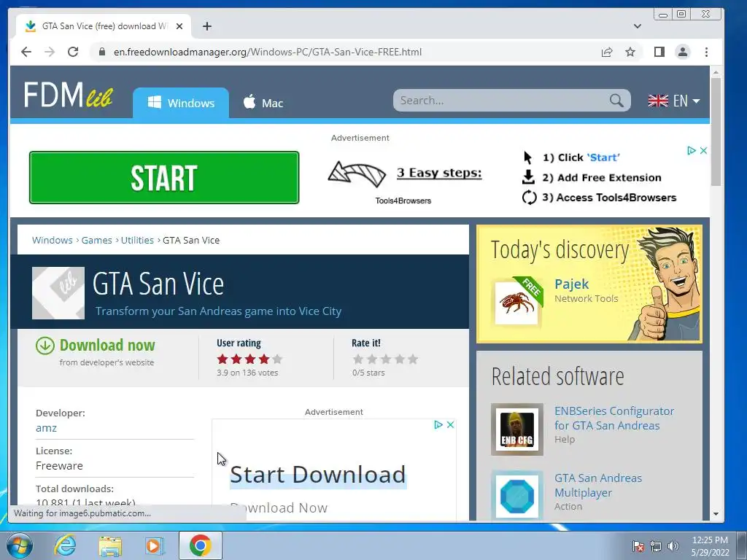This screenshot has width=747, height=560.
Task: Open the amz developer link
Action: point(46,427)
